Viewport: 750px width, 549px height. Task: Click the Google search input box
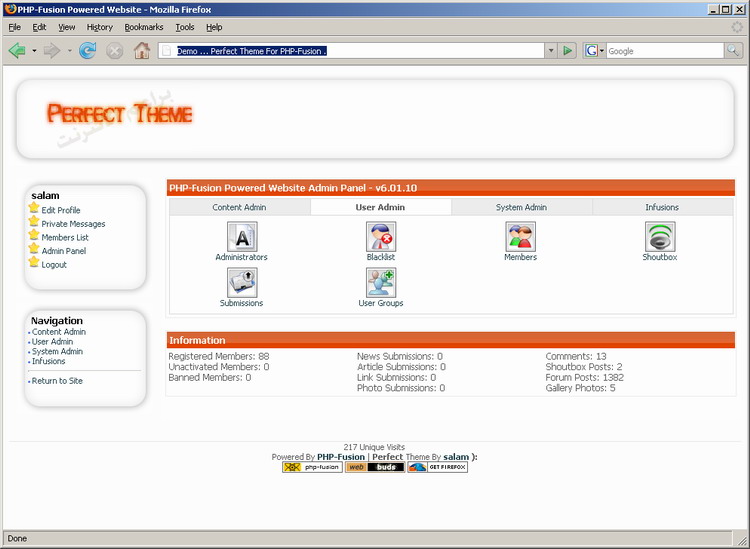(665, 51)
